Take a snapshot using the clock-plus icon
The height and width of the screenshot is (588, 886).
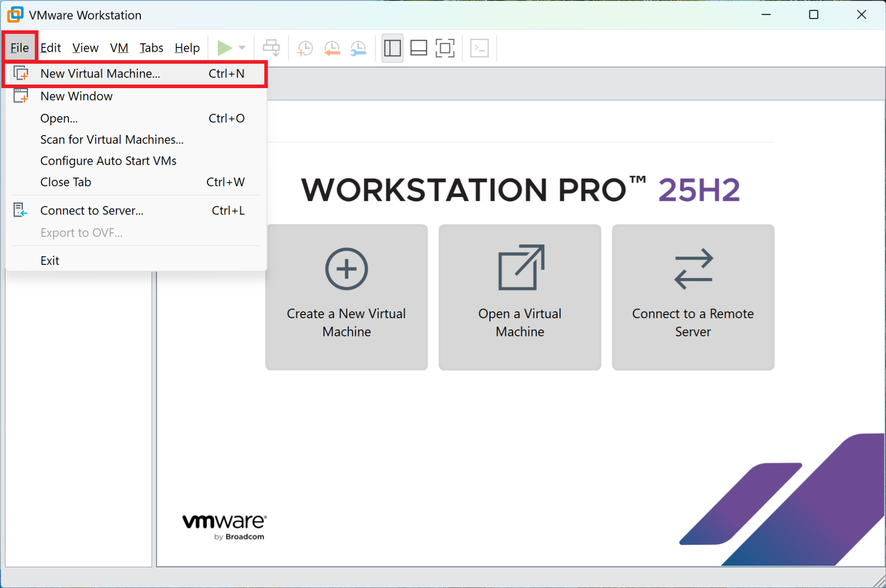pos(305,48)
